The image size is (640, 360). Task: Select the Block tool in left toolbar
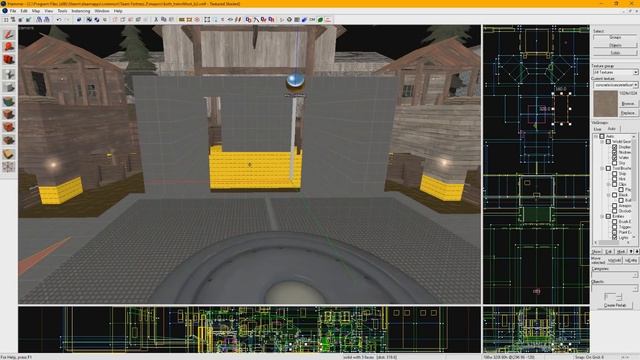(x=9, y=87)
